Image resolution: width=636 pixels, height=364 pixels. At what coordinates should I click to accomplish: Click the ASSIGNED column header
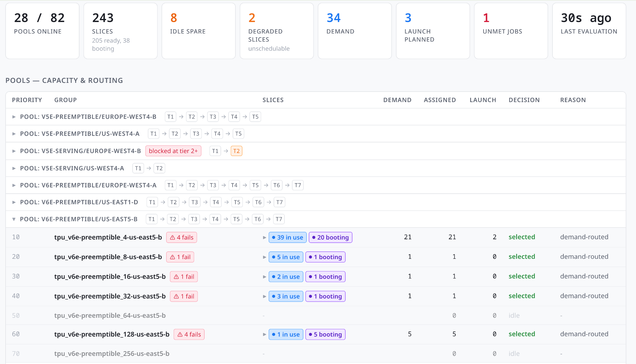(x=440, y=100)
